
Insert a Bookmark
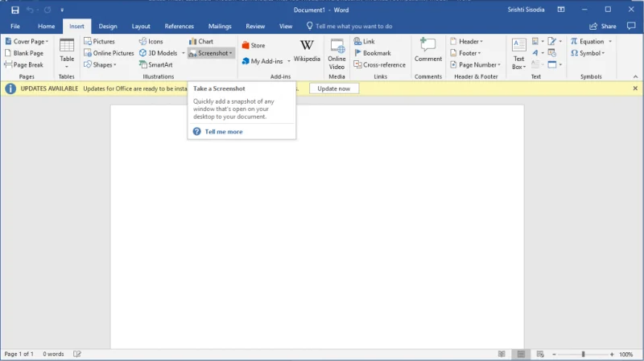click(372, 53)
